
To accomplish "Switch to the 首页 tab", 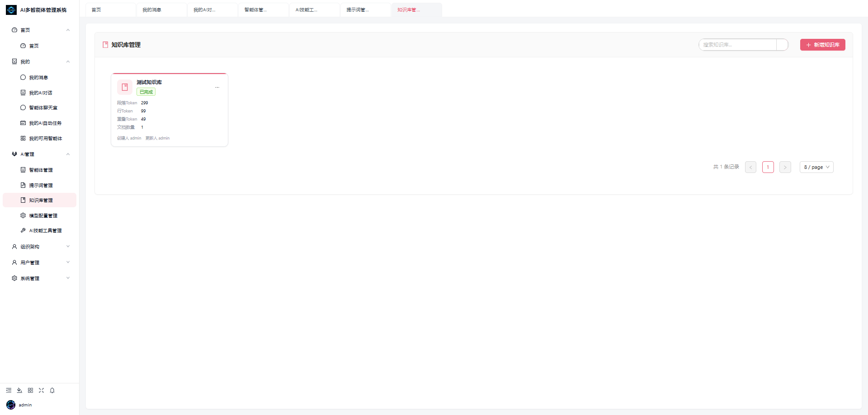I will (x=111, y=10).
